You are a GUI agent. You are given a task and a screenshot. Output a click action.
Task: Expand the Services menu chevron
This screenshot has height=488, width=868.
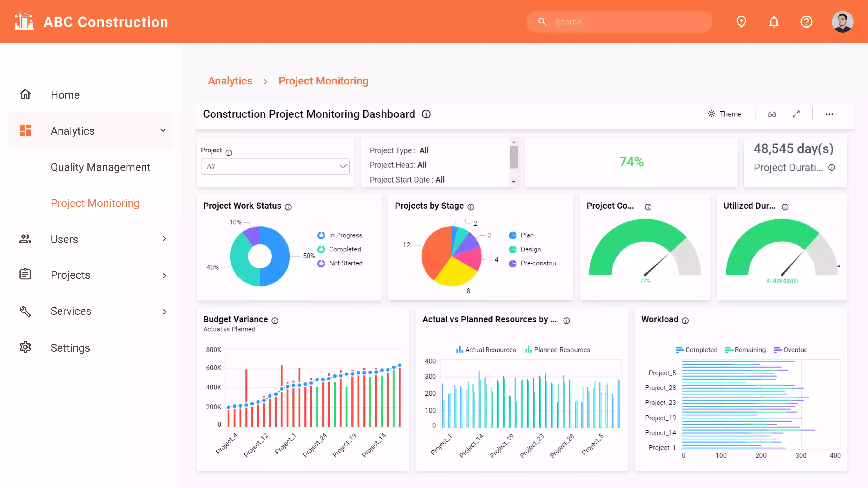pyautogui.click(x=164, y=312)
